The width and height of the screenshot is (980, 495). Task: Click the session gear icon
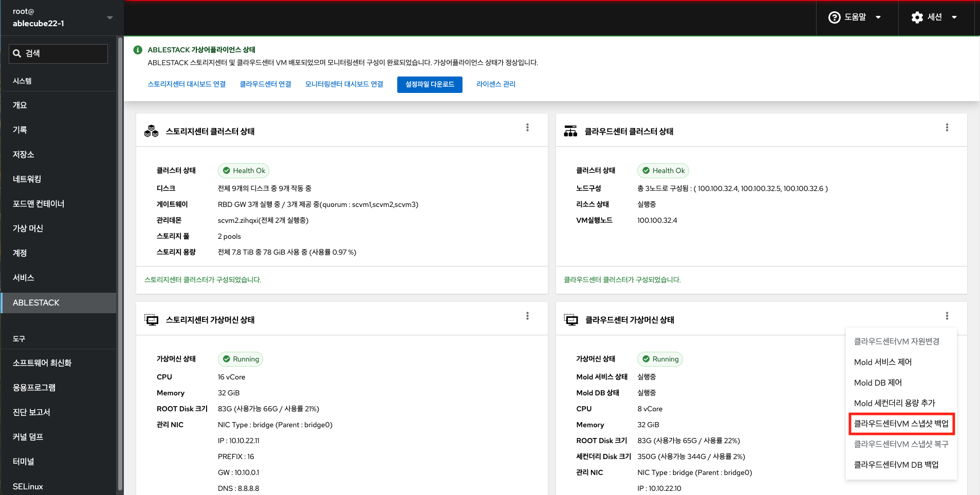click(x=917, y=17)
